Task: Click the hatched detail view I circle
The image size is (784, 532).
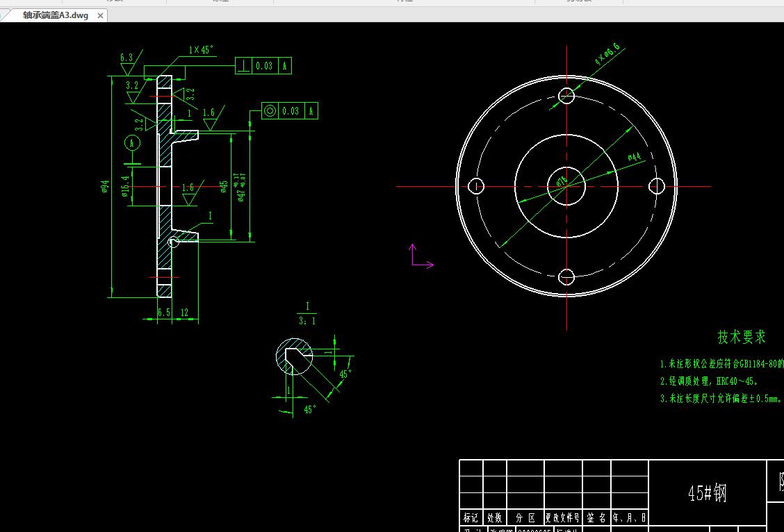Action: pos(294,356)
